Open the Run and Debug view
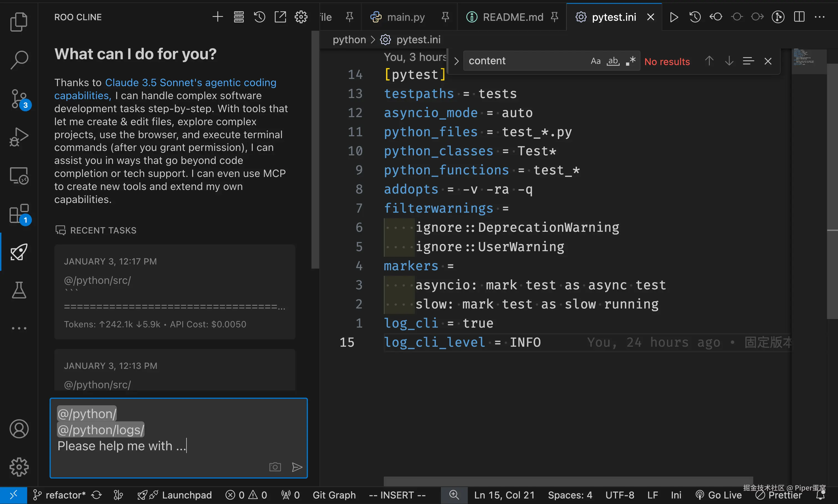This screenshot has height=504, width=838. tap(19, 137)
